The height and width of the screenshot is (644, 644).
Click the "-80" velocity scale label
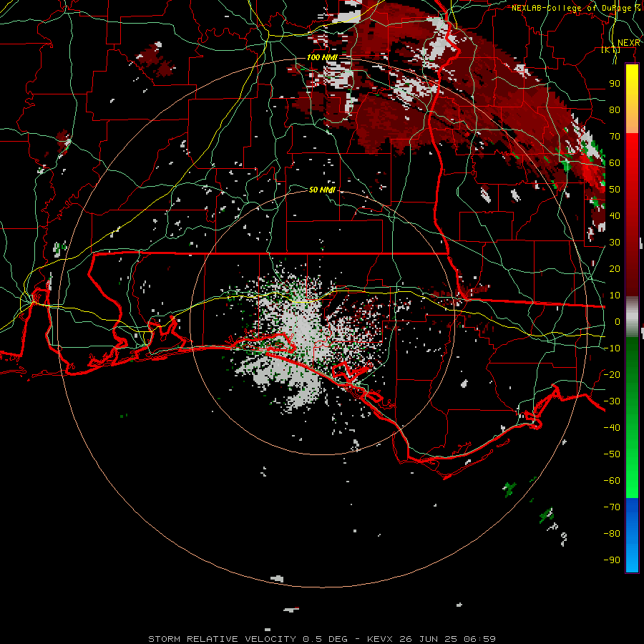[x=612, y=534]
